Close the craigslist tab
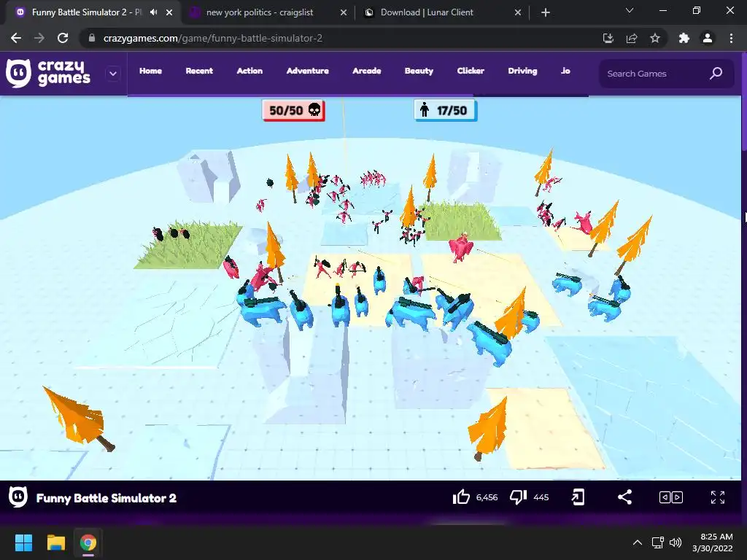 [x=344, y=12]
